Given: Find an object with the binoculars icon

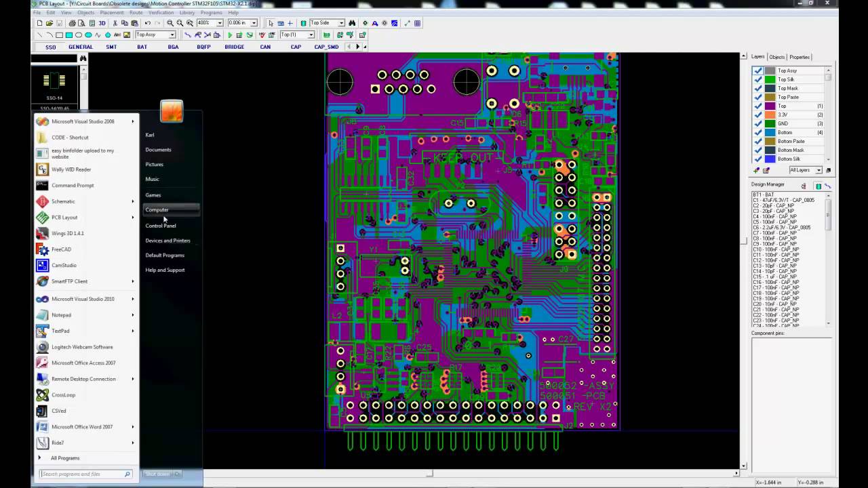Looking at the screenshot, I should point(352,23).
